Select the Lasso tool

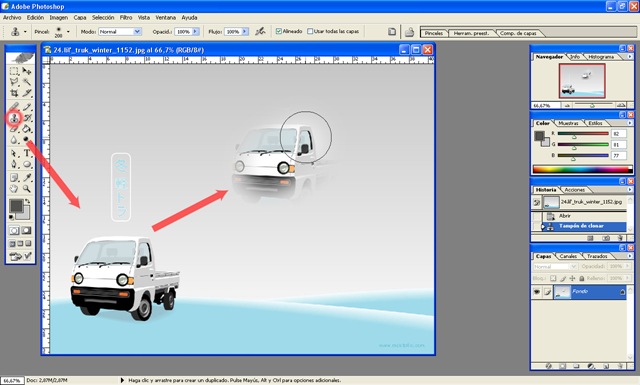14,82
